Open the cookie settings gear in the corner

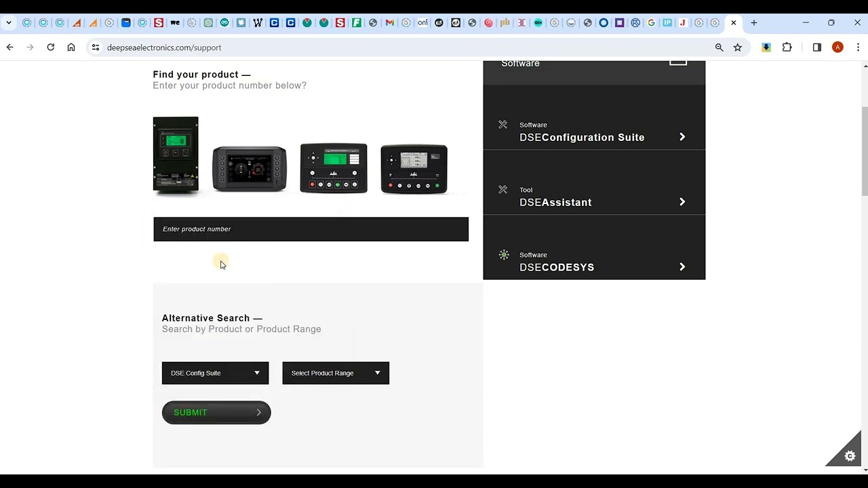[850, 456]
